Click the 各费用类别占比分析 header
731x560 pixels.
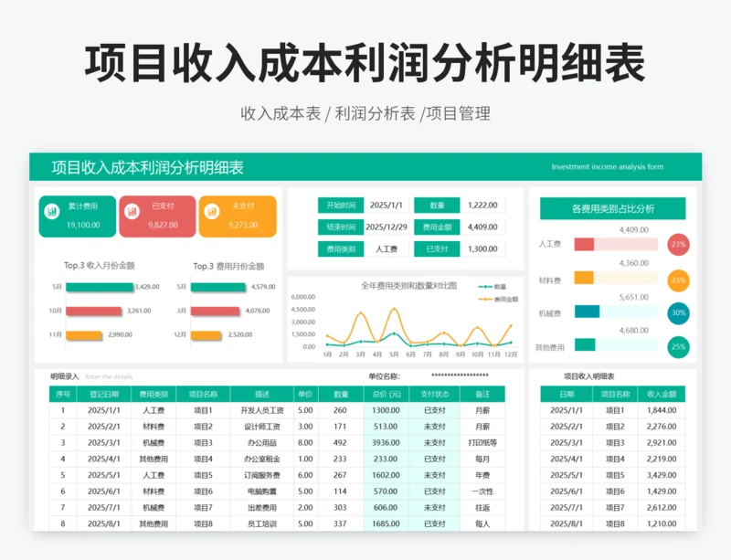point(612,208)
